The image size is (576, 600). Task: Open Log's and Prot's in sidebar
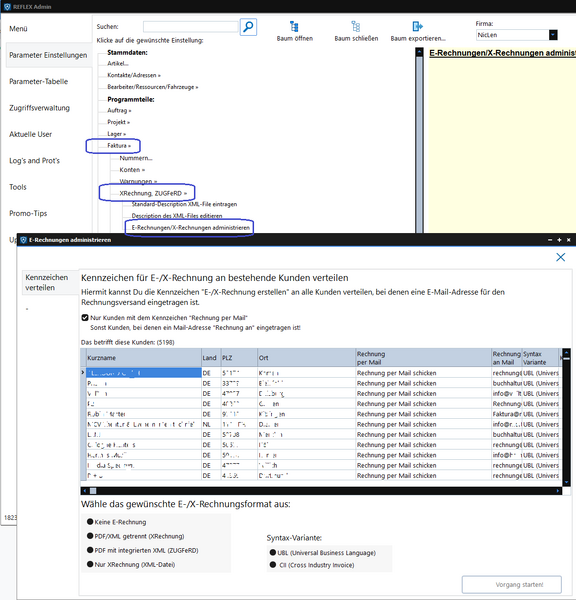pos(34,161)
